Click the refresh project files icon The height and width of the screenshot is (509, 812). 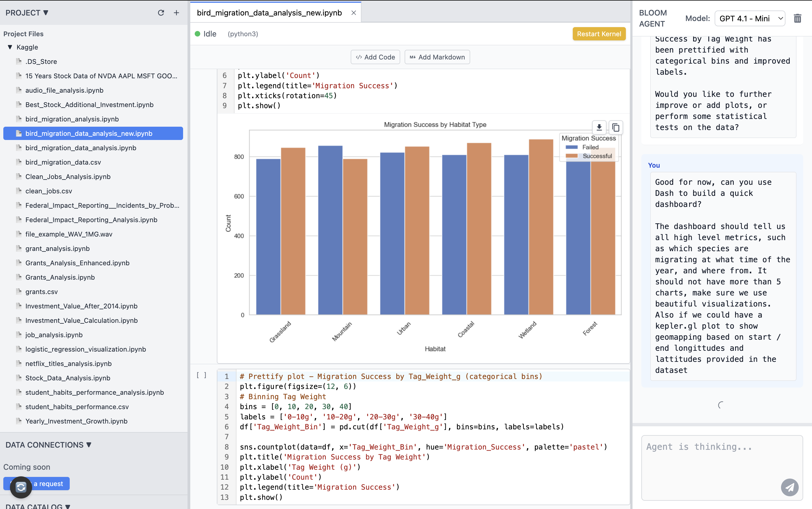161,13
